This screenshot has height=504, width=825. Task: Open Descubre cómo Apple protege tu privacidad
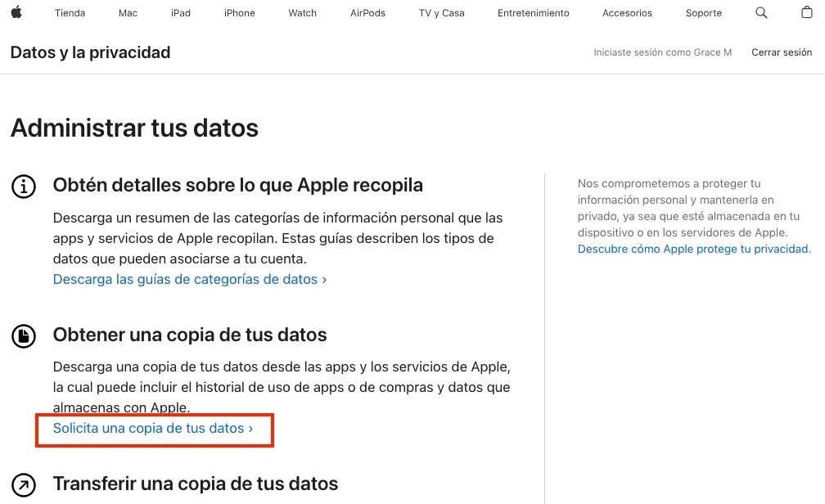pyautogui.click(x=694, y=249)
